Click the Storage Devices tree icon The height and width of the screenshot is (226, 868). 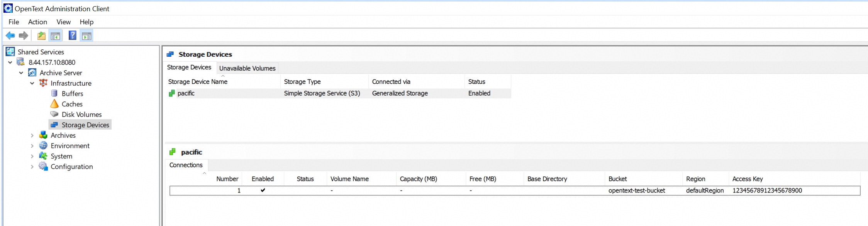tap(54, 125)
